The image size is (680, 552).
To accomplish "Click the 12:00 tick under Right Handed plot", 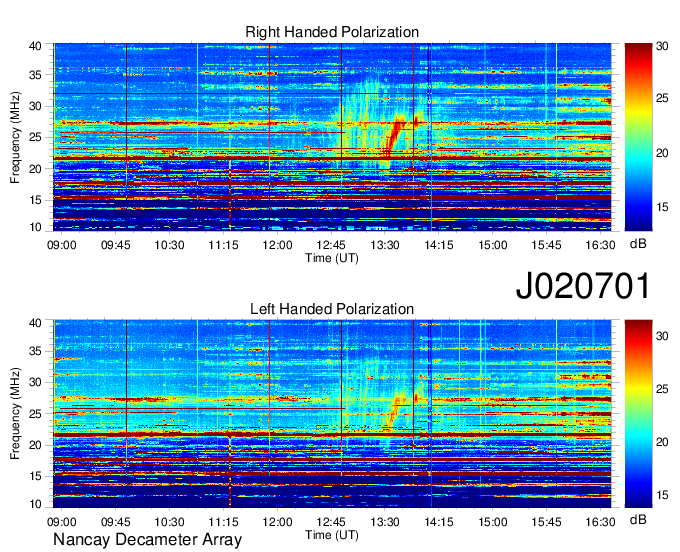I will pyautogui.click(x=277, y=245).
